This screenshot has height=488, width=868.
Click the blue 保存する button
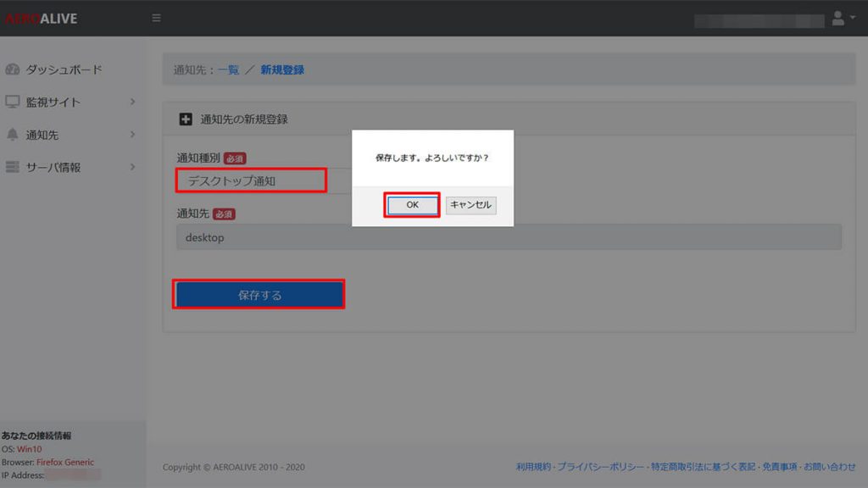click(x=259, y=295)
